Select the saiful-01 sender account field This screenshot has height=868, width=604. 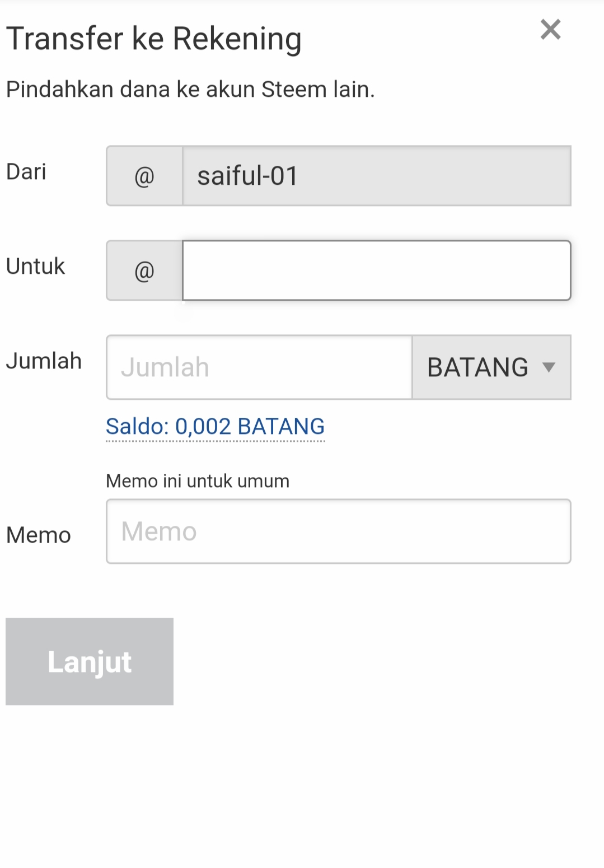[x=376, y=176]
